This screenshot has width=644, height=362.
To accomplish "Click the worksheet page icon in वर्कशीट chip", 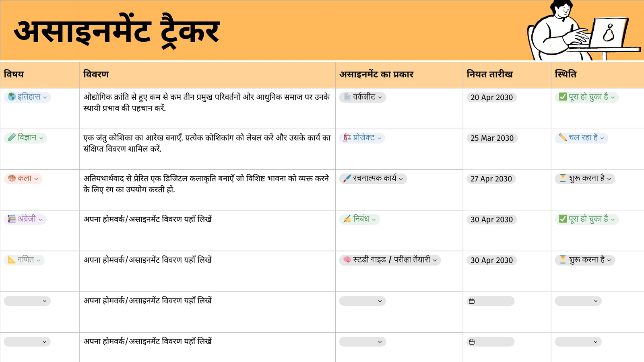I will click(x=347, y=97).
